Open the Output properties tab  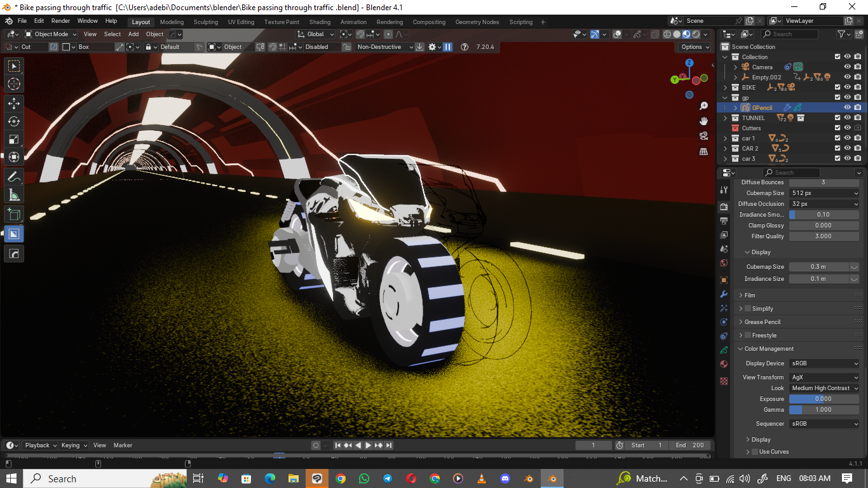coord(724,221)
